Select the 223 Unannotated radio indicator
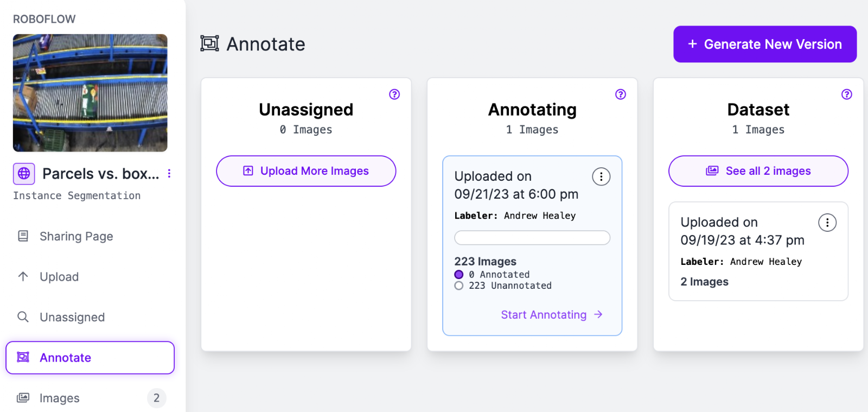The width and height of the screenshot is (868, 412). point(459,286)
